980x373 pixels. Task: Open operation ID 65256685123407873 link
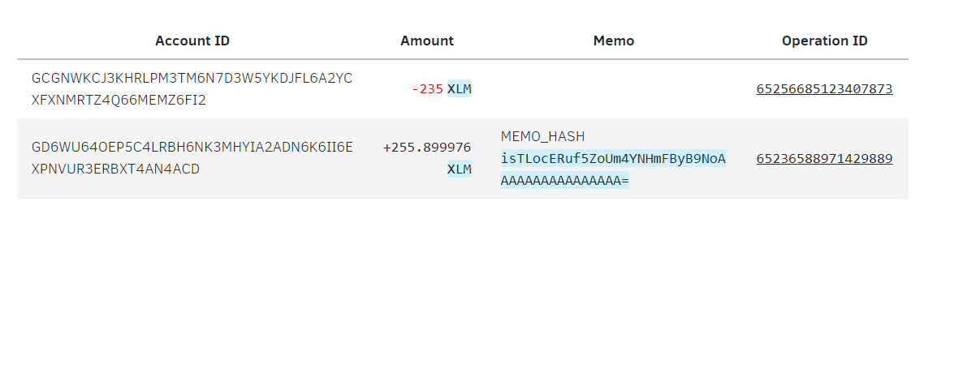point(824,89)
